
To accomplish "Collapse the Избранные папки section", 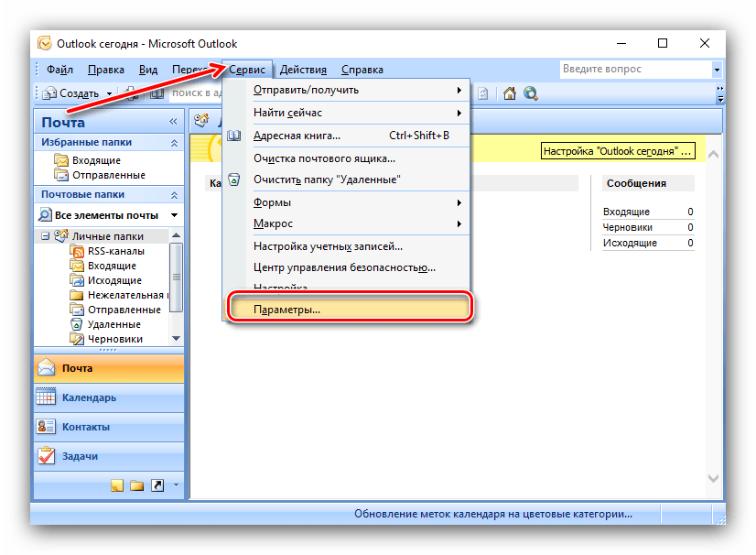I will [x=174, y=143].
